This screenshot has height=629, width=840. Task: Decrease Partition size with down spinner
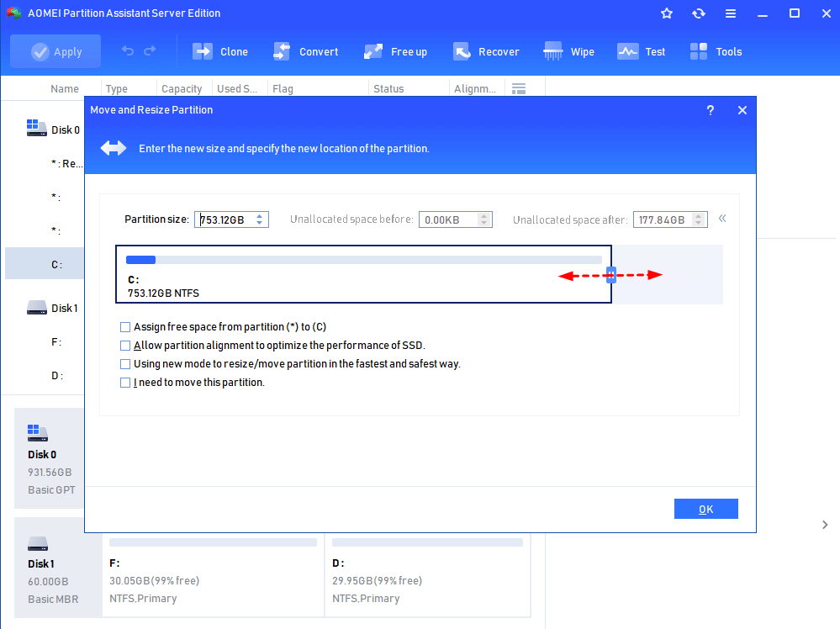[260, 223]
